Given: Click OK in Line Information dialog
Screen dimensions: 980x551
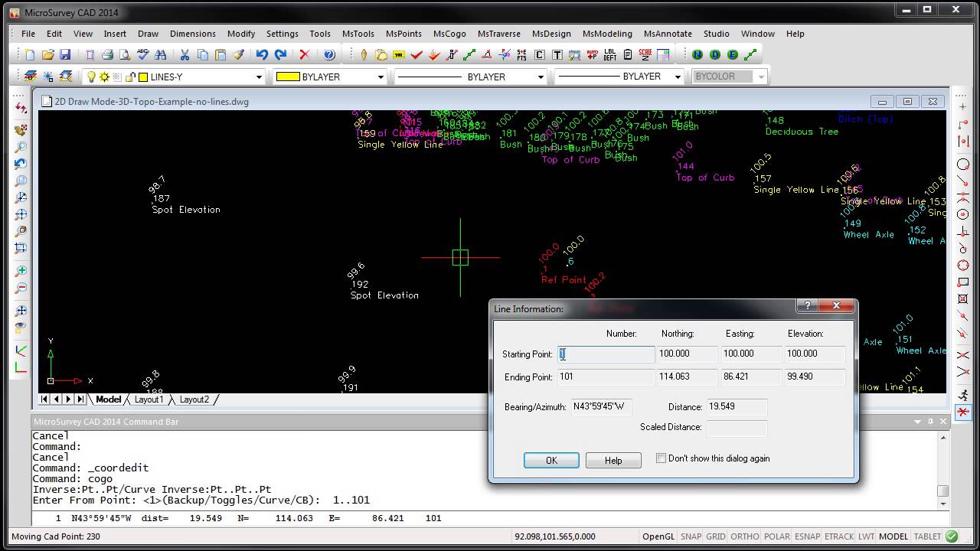Looking at the screenshot, I should (551, 460).
